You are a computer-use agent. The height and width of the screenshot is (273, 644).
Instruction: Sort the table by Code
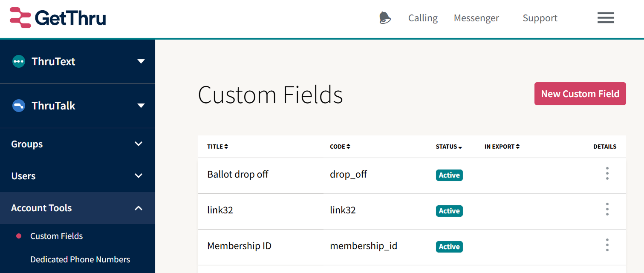tap(340, 147)
